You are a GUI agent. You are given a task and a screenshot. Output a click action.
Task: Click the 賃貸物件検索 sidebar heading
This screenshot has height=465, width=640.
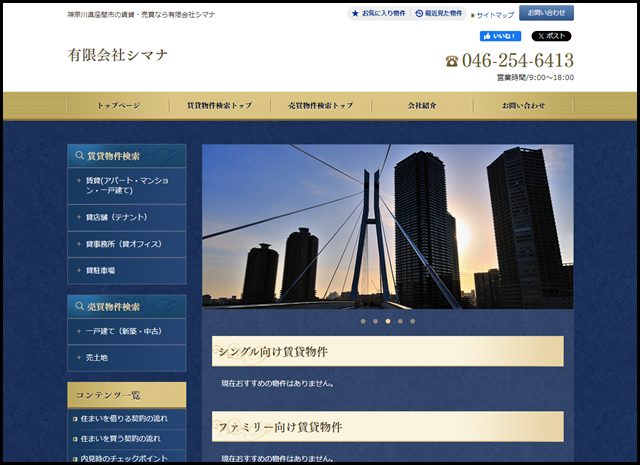tap(127, 156)
